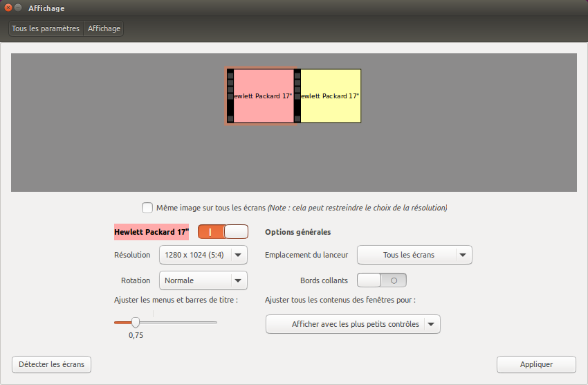Select the pink Hewlett Packard monitor thumbnail
The image size is (588, 385).
click(x=264, y=96)
